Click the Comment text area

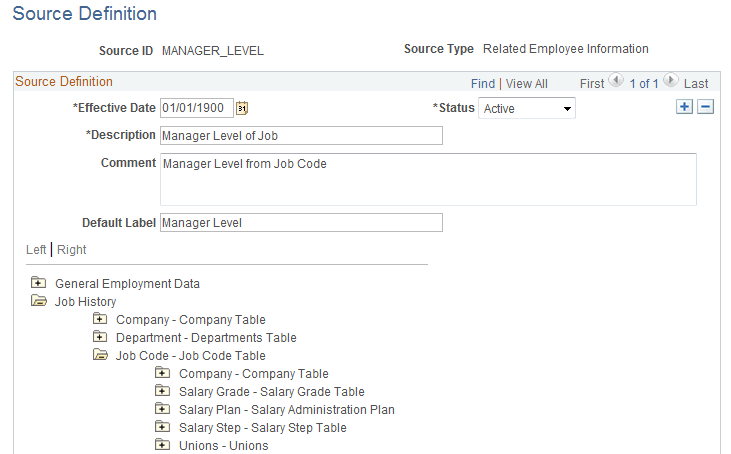[x=428, y=179]
